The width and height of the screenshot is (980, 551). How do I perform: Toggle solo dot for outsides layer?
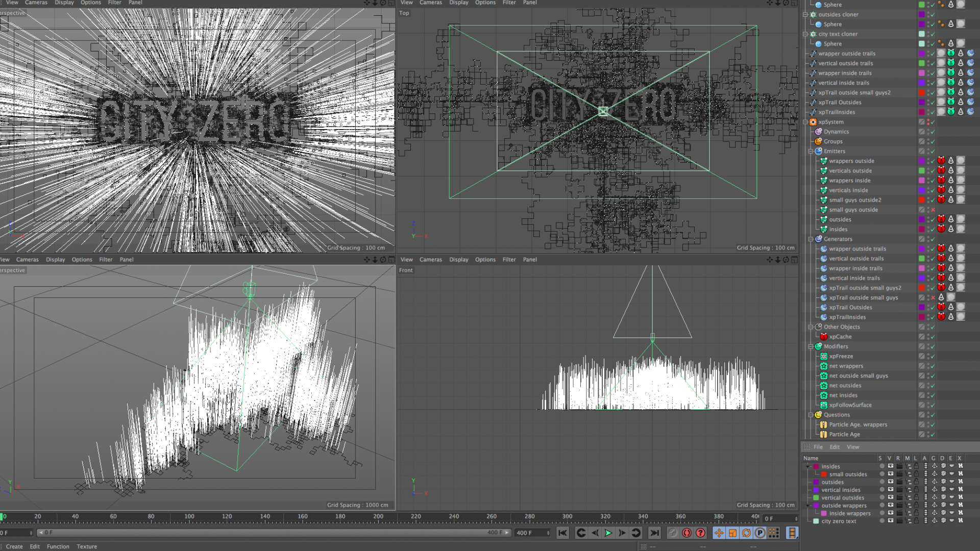881,482
